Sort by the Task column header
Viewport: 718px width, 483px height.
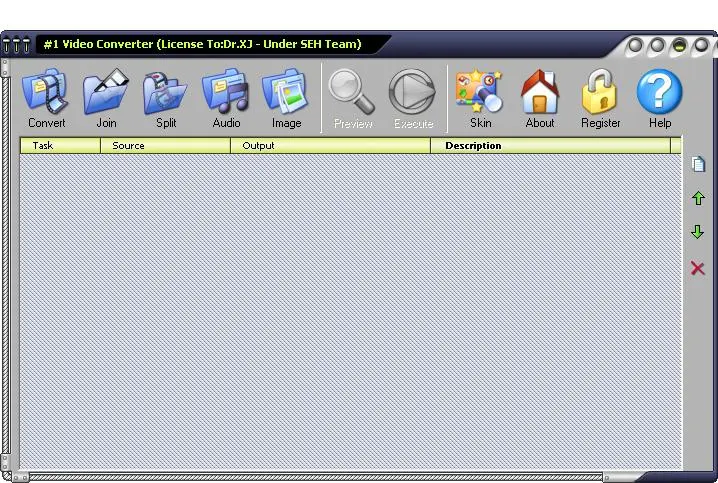pyautogui.click(x=60, y=146)
